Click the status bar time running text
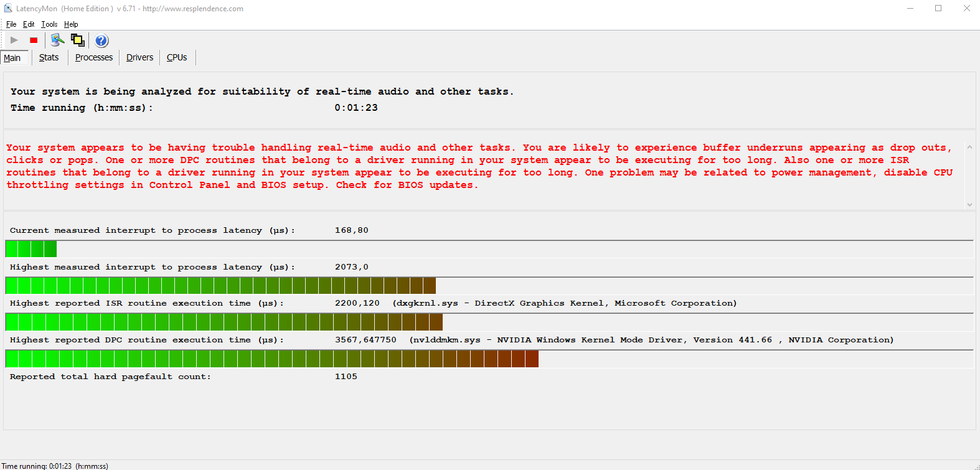980x470 pixels. (55, 466)
